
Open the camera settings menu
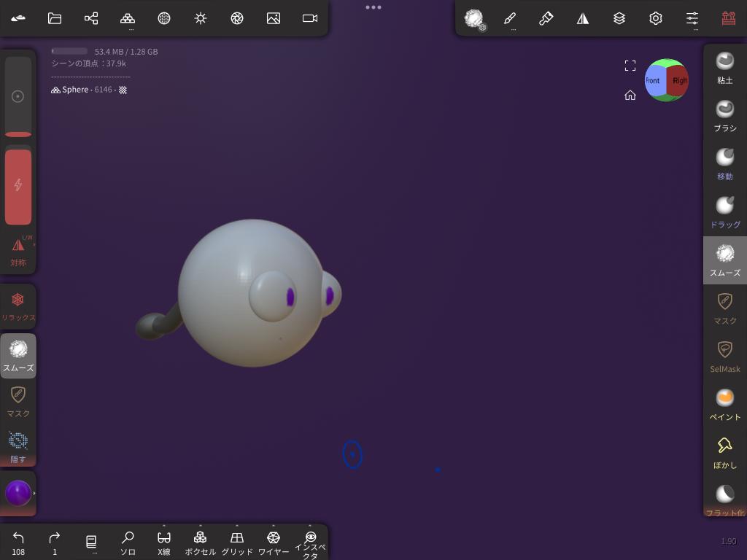pyautogui.click(x=310, y=18)
